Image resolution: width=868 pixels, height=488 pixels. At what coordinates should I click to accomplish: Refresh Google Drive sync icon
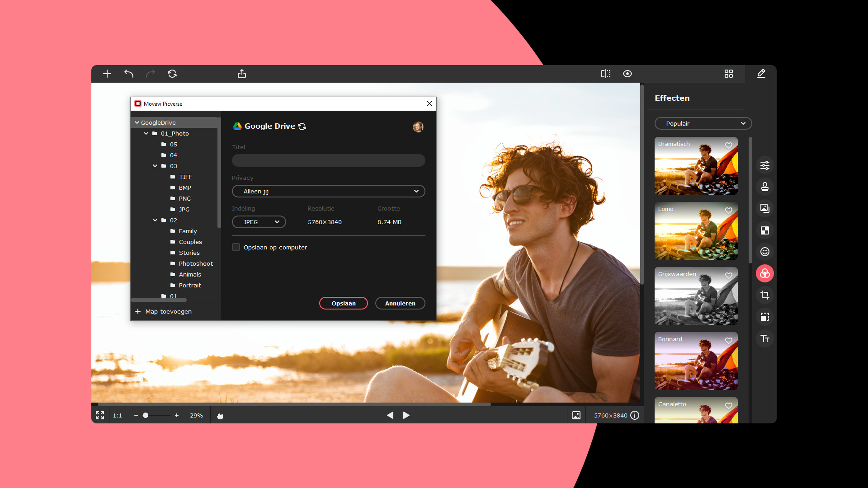click(x=302, y=127)
